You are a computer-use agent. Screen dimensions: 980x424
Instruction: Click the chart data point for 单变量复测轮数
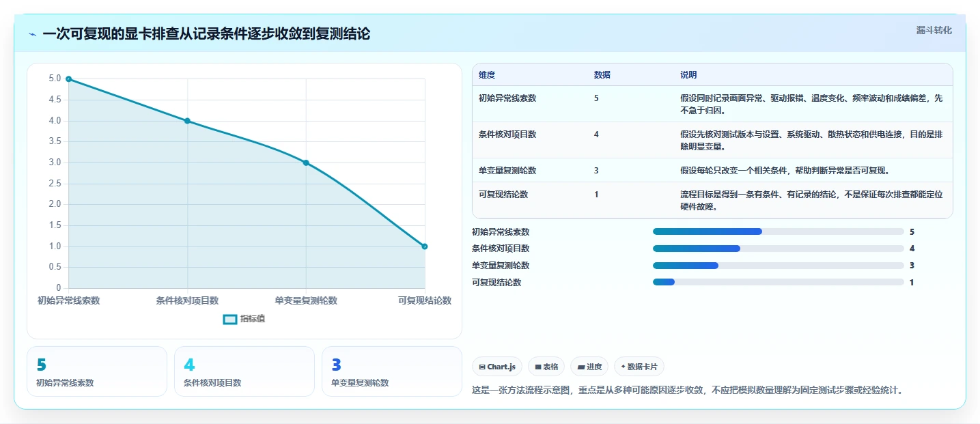click(x=306, y=162)
